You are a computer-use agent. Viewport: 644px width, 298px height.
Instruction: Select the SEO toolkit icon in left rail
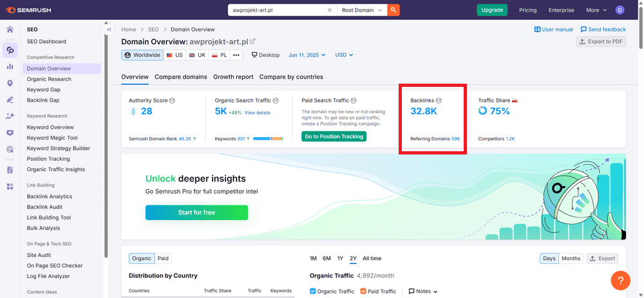point(10,50)
